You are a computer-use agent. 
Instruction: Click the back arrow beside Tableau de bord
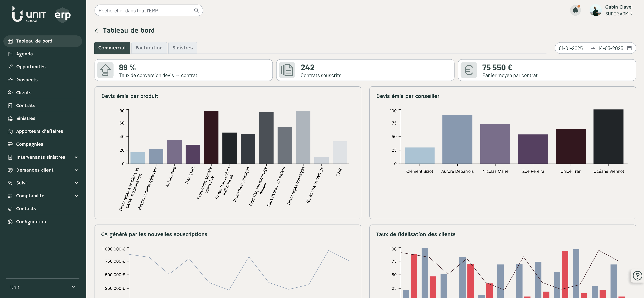97,31
